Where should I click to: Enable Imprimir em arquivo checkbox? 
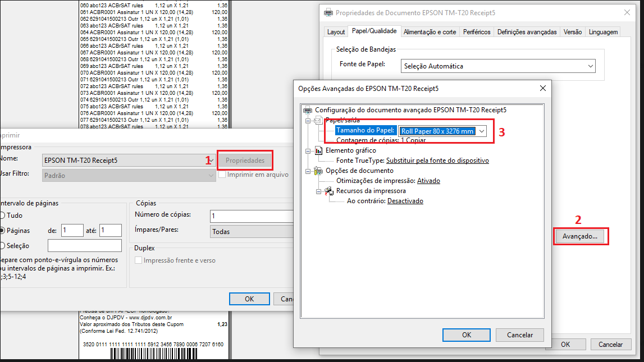pyautogui.click(x=222, y=175)
